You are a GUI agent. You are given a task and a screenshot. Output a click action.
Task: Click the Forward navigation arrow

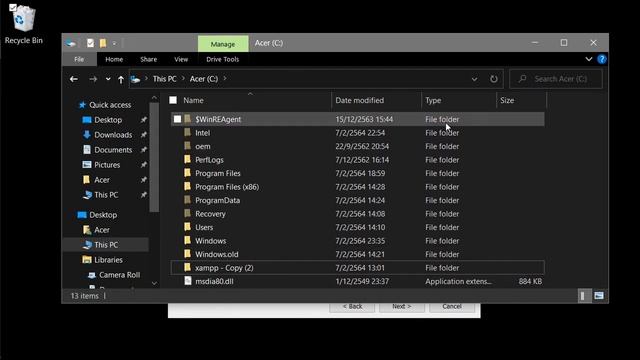coord(93,79)
